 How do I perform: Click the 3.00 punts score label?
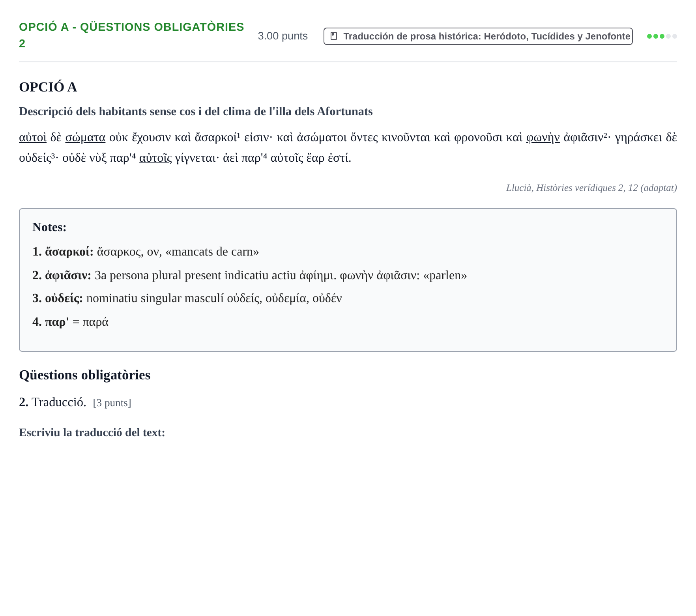283,36
